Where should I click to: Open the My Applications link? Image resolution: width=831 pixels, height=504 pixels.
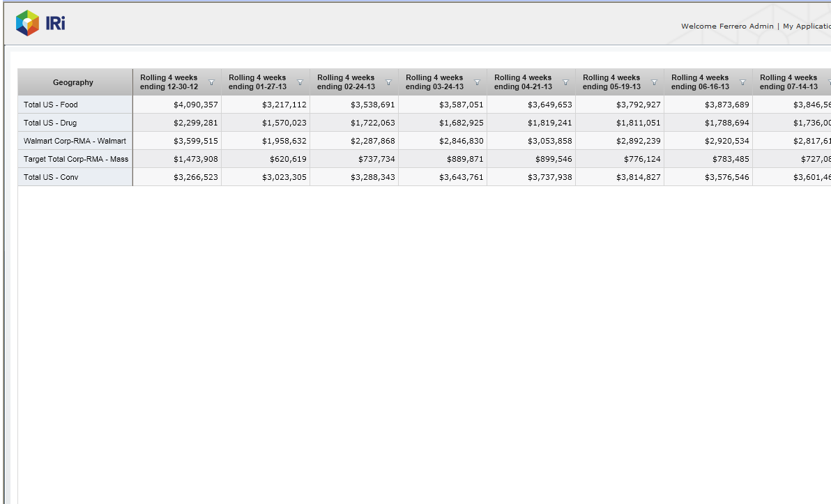tap(806, 26)
